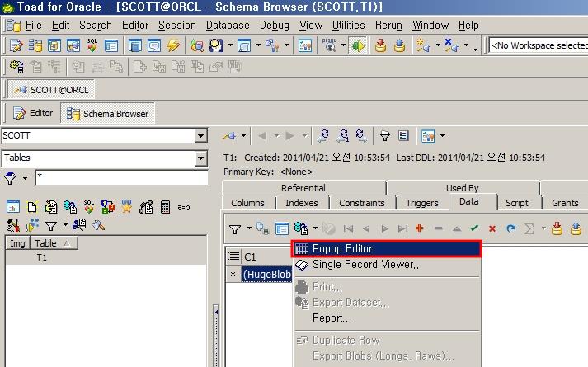Click the blue refresh-data arrow icon

point(510,228)
